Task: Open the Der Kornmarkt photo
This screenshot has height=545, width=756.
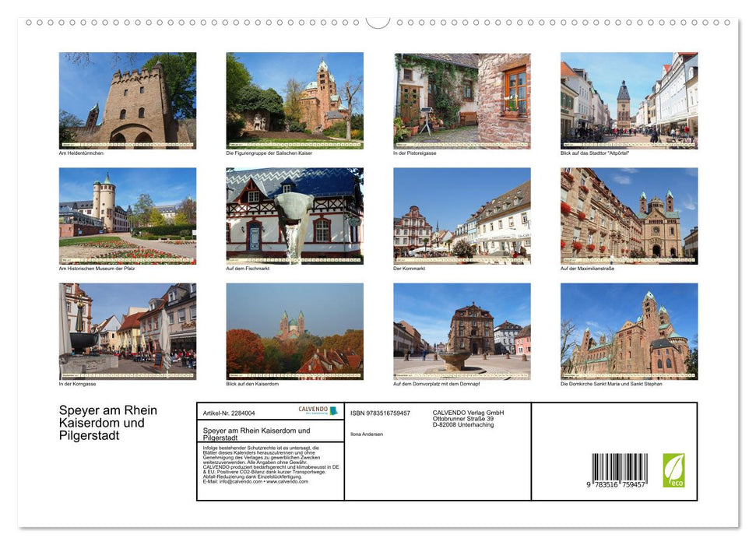Action: [x=462, y=216]
